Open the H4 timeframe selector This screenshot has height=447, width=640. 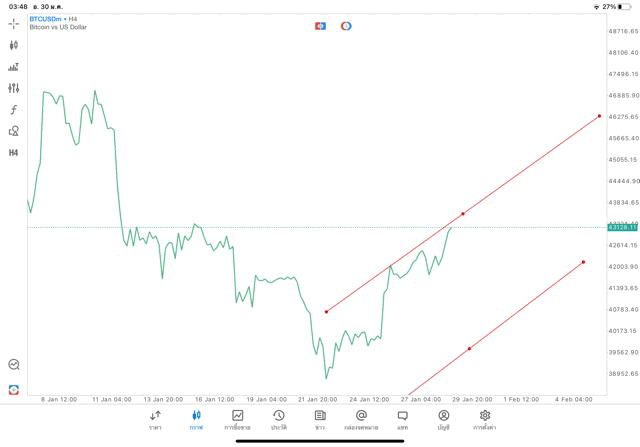tap(14, 153)
